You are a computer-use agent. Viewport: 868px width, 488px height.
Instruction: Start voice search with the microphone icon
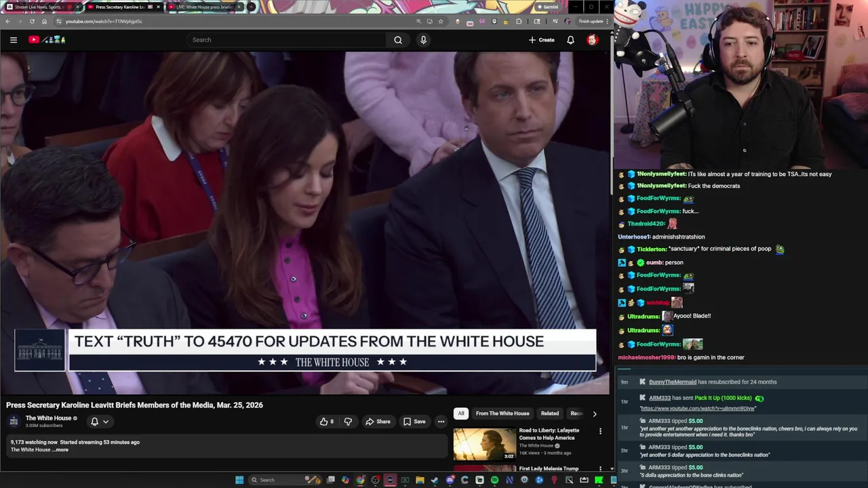click(423, 40)
